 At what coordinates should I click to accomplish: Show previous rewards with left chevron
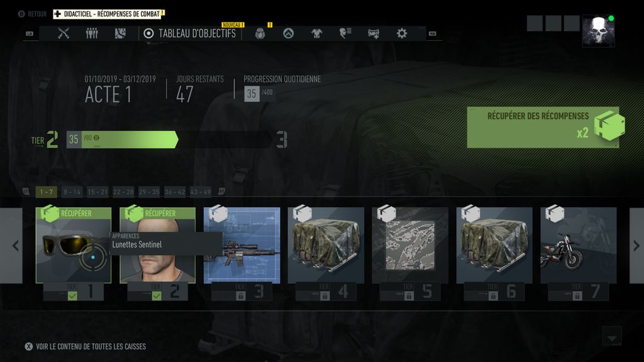coord(15,246)
